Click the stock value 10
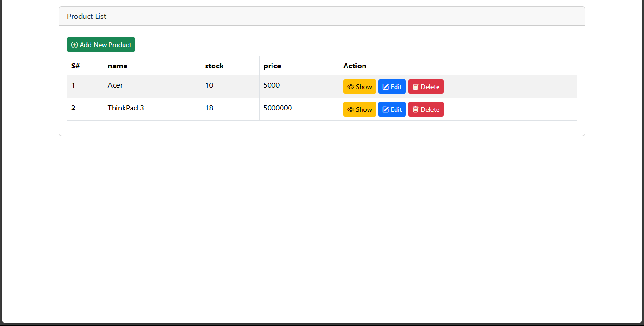644x326 pixels. (209, 85)
